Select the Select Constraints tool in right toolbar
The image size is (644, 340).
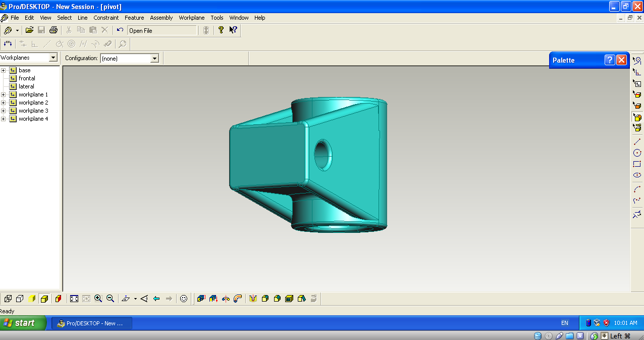(637, 72)
